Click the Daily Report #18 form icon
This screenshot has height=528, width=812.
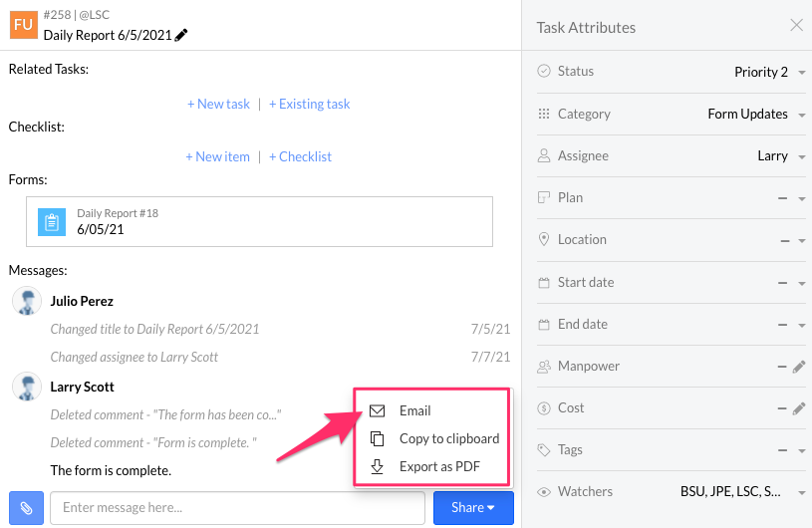[x=52, y=221]
